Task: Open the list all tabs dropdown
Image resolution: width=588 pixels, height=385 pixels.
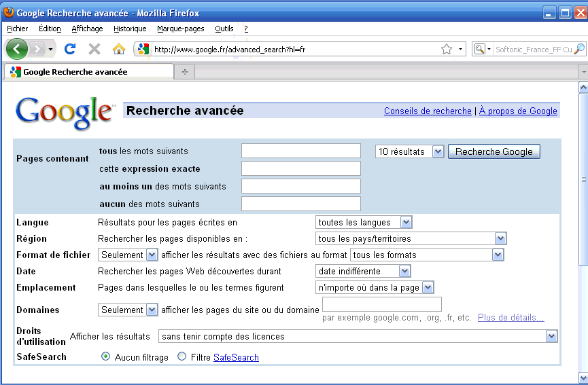Action: click(x=583, y=71)
